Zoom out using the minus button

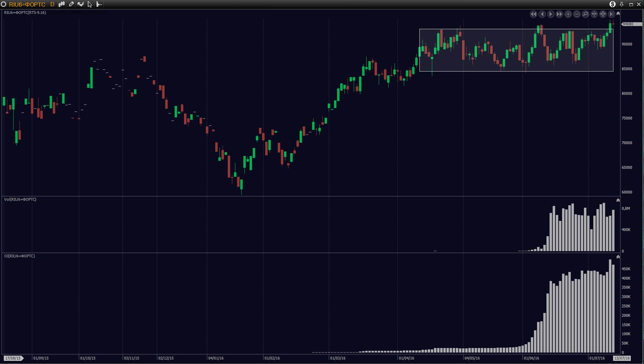[x=577, y=14]
